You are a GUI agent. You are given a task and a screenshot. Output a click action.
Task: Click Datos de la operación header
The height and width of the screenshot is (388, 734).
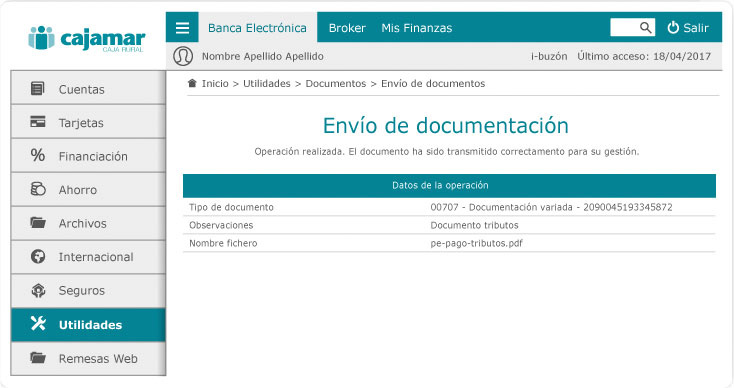coord(449,185)
